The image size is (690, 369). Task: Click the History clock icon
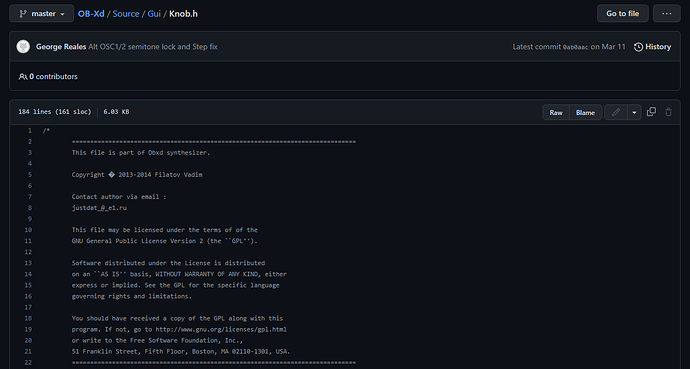(x=639, y=47)
